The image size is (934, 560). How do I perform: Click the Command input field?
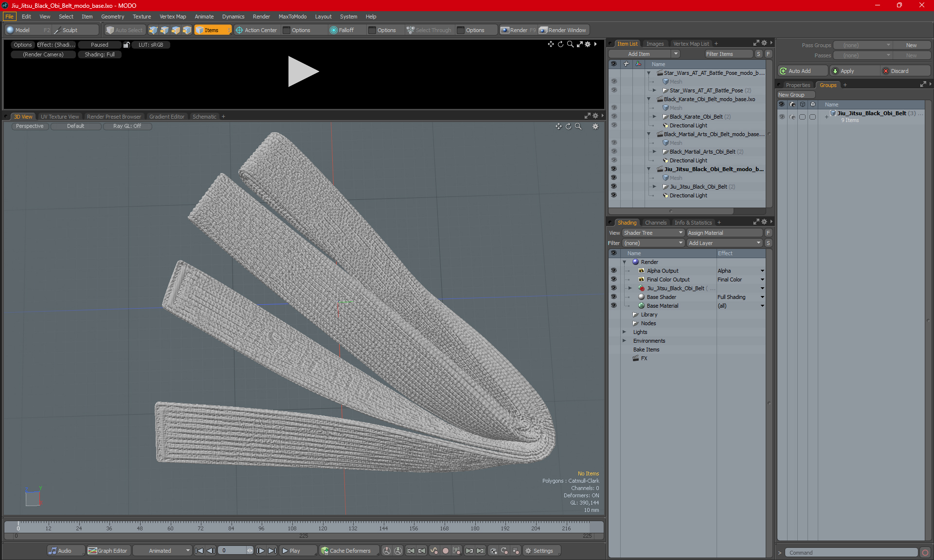851,553
